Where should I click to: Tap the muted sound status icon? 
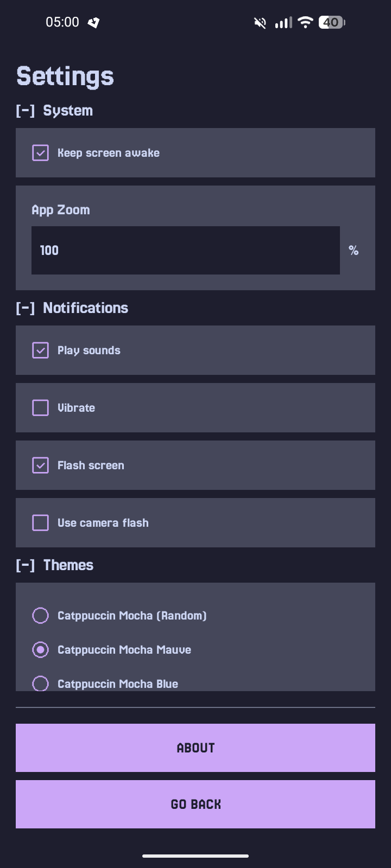coord(260,23)
